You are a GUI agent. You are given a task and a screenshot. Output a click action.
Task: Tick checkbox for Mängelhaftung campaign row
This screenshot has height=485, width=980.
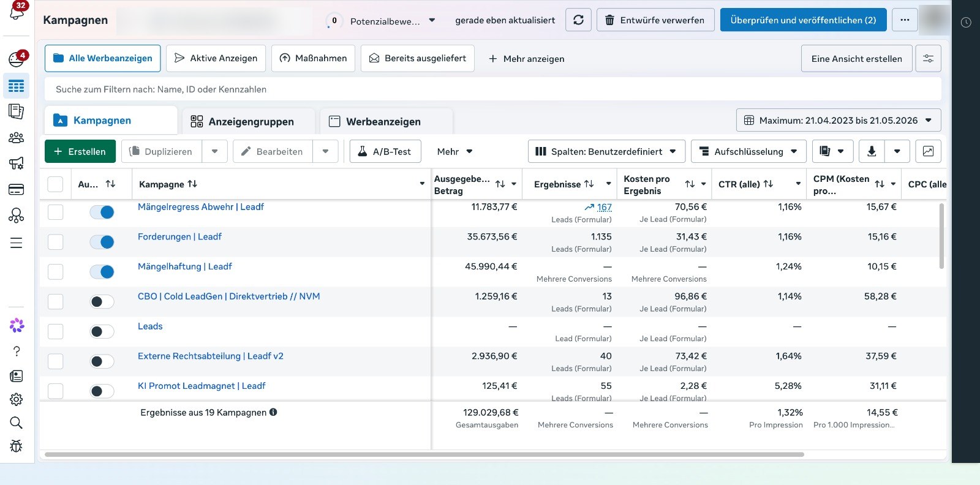pyautogui.click(x=56, y=271)
